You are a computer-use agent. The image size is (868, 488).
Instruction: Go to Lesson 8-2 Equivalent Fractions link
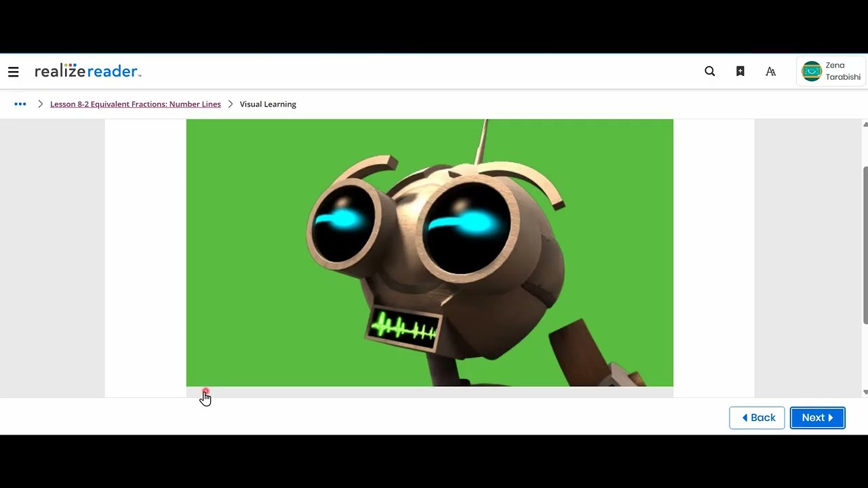click(x=136, y=104)
